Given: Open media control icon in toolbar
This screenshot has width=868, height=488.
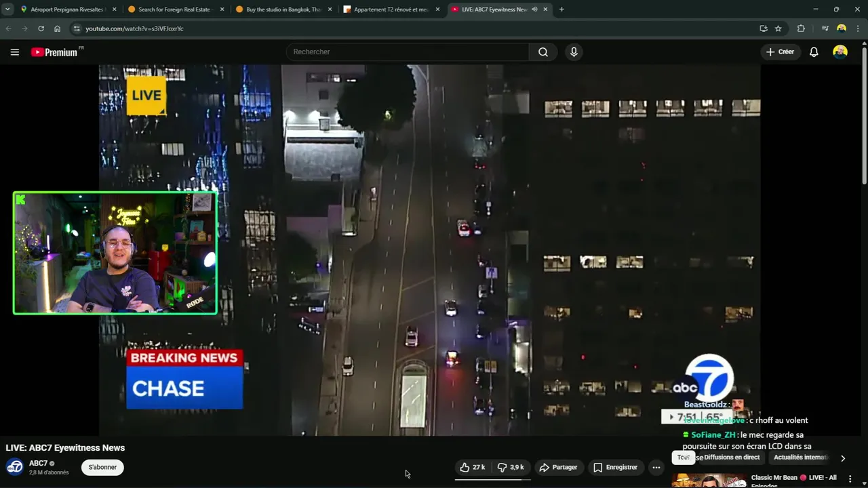Looking at the screenshot, I should [x=825, y=28].
